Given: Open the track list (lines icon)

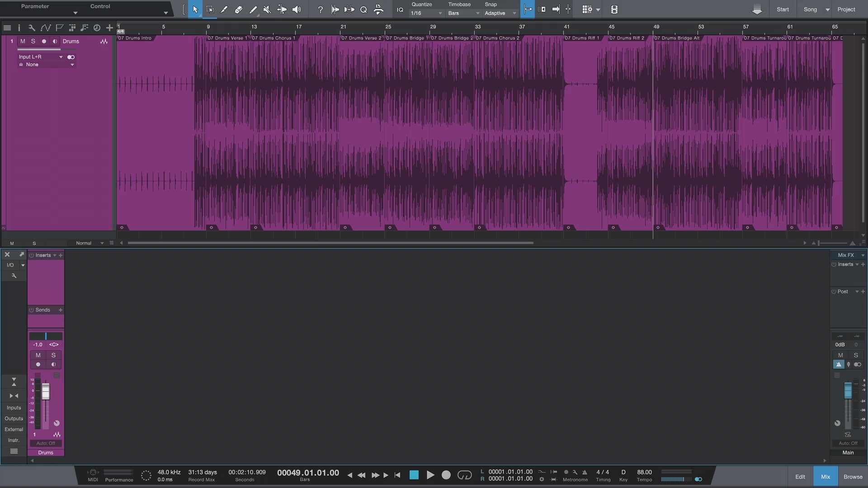Looking at the screenshot, I should click(x=7, y=28).
